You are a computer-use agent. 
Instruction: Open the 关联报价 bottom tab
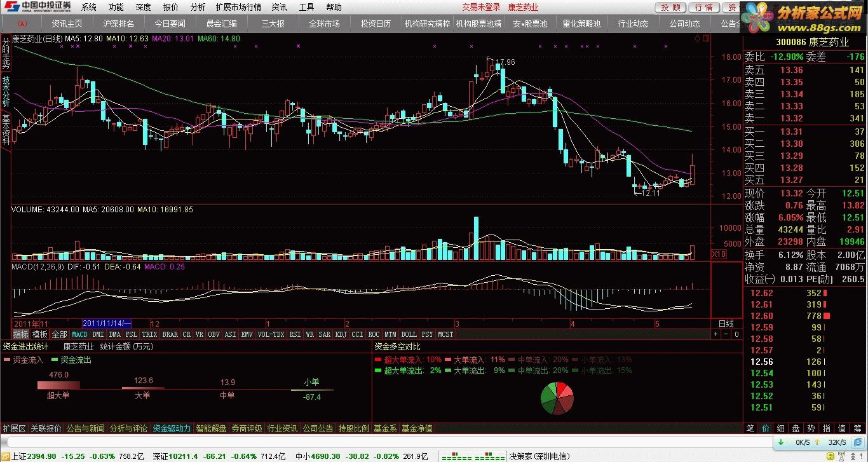tap(46, 428)
